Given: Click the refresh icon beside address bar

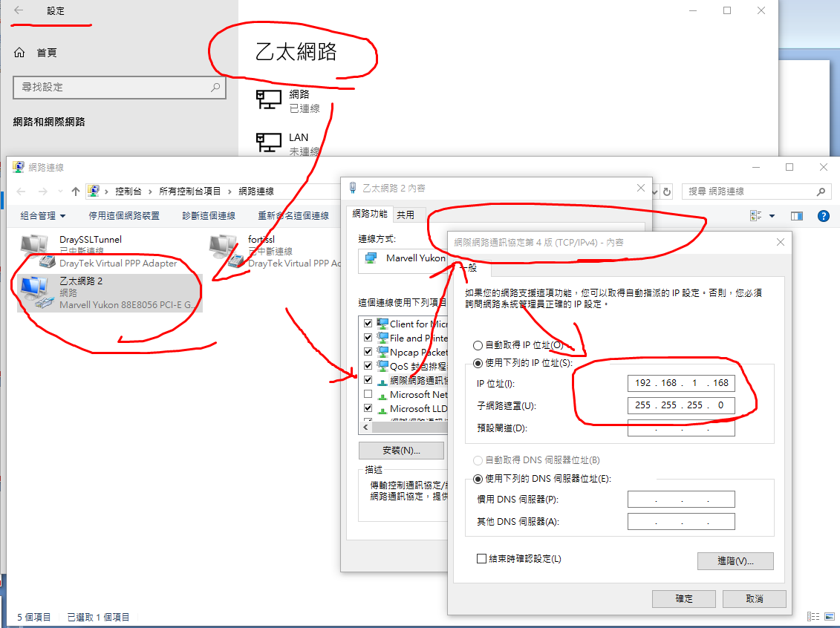Looking at the screenshot, I should [667, 192].
